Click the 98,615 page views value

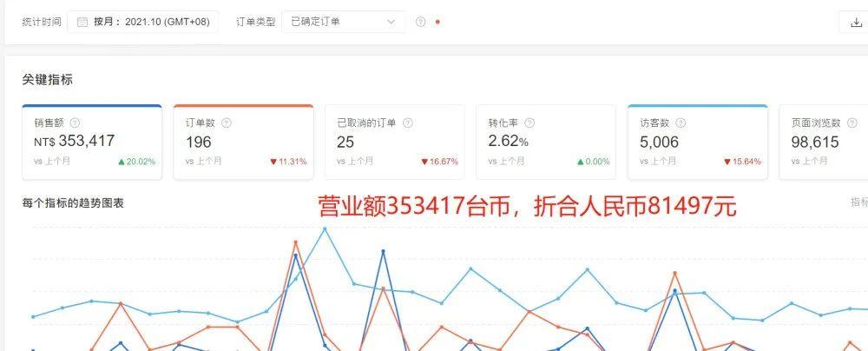click(x=815, y=142)
